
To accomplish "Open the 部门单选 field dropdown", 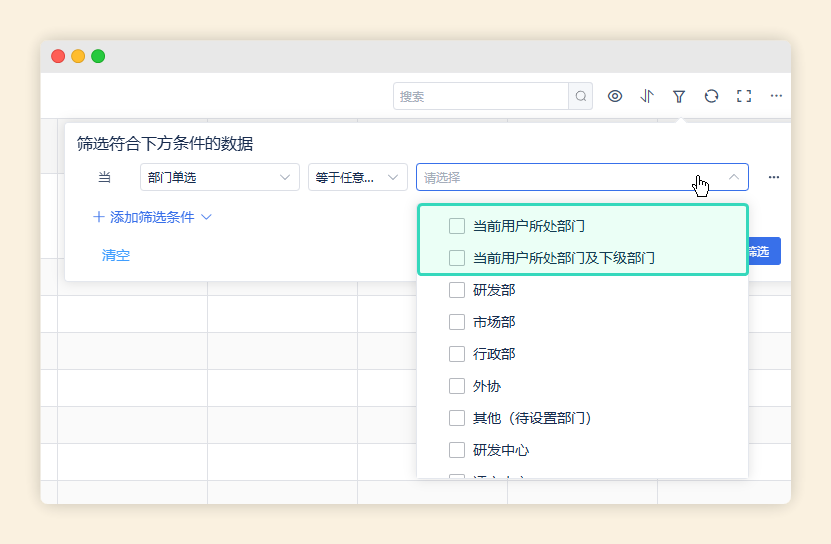I will click(x=220, y=177).
